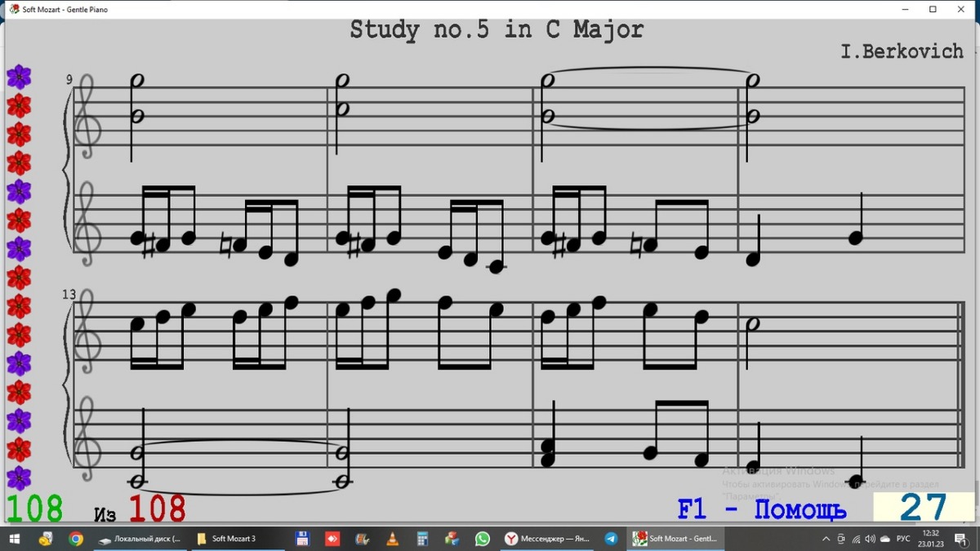Click the Soft Mozart icon in the title bar
Screen dimensions: 980x551
14,10
